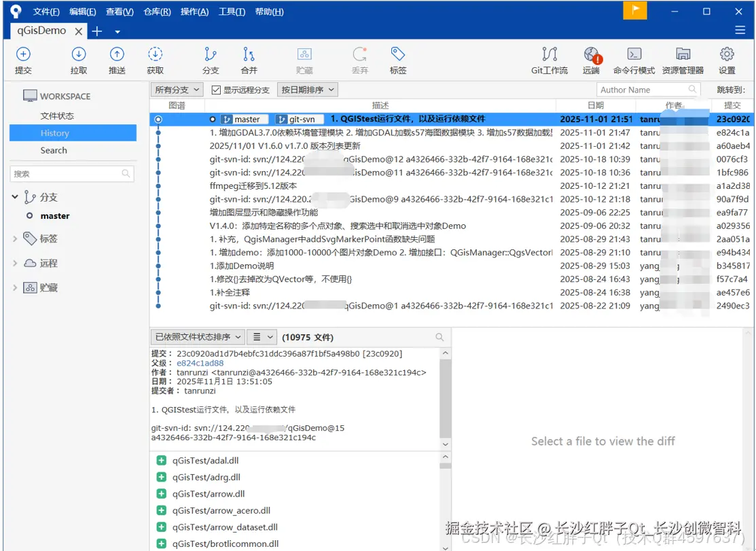The image size is (756, 551).
Task: Click the Sourcetree logo icon
Action: (x=16, y=11)
